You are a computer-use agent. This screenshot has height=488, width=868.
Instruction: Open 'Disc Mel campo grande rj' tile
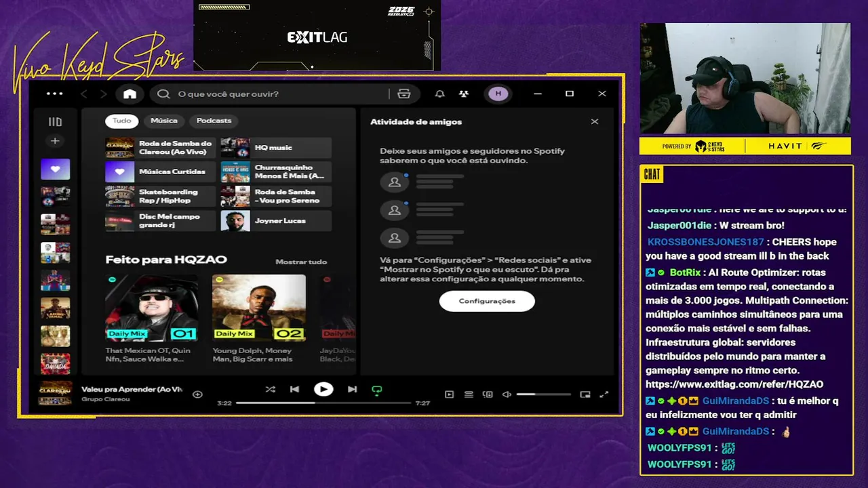(161, 221)
